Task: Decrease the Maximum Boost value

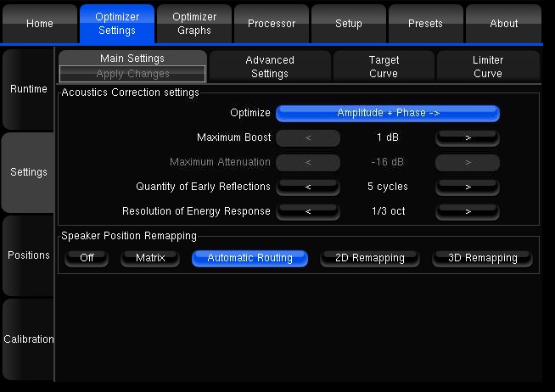Action: coord(308,137)
